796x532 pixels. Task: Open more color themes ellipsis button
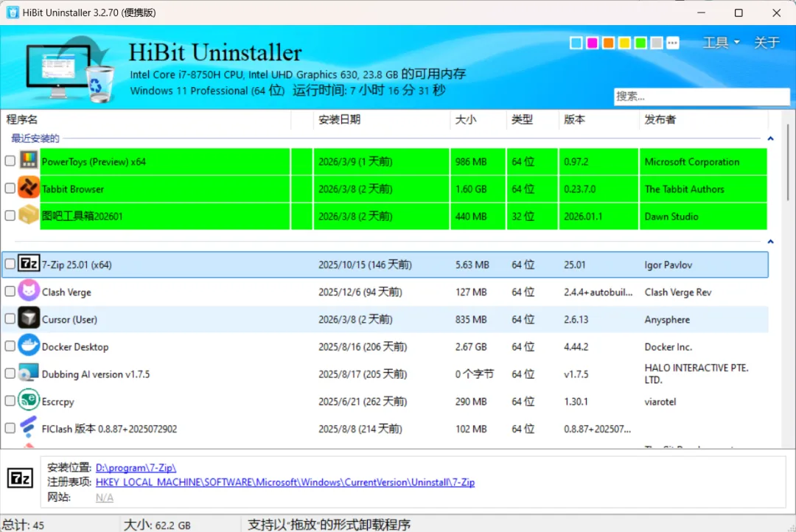click(x=673, y=43)
